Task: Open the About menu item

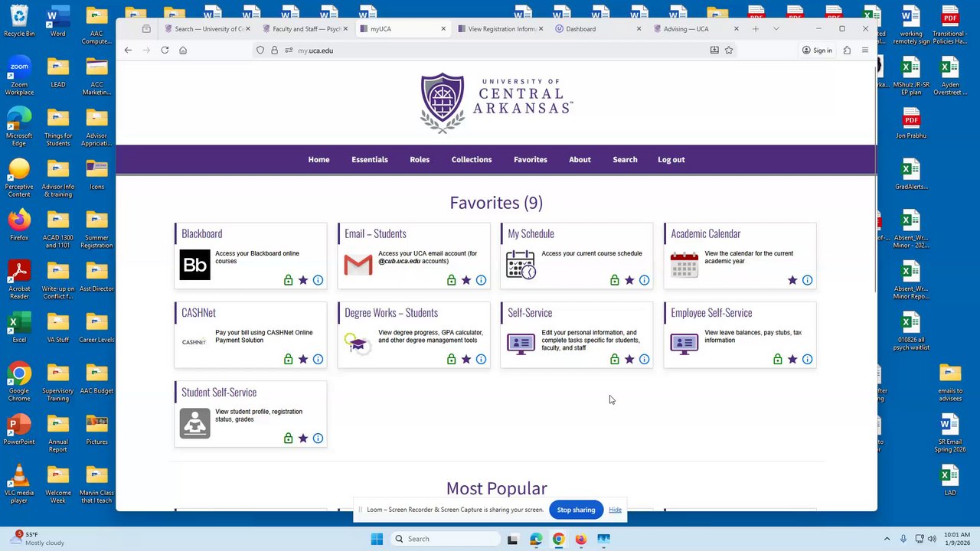Action: point(580,160)
